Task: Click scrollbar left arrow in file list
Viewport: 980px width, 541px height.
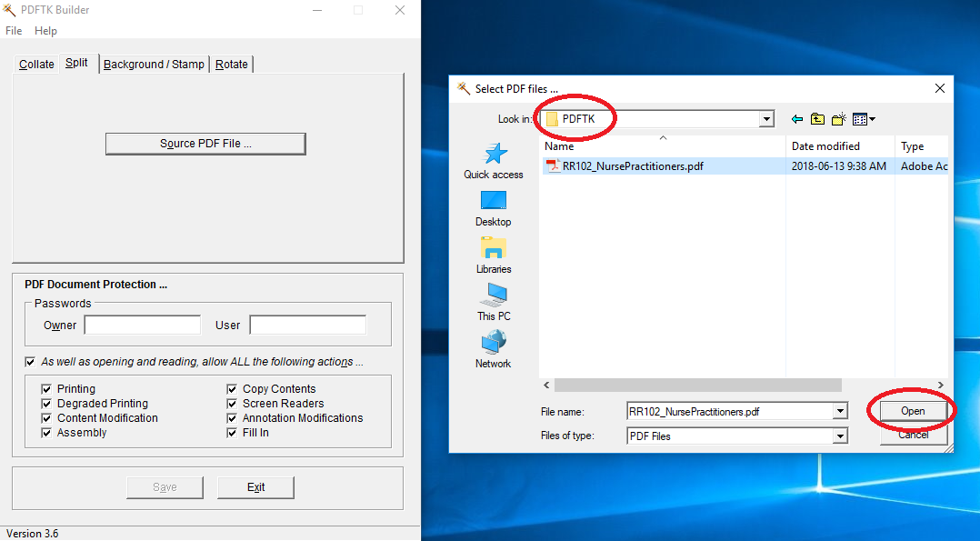Action: pos(546,385)
